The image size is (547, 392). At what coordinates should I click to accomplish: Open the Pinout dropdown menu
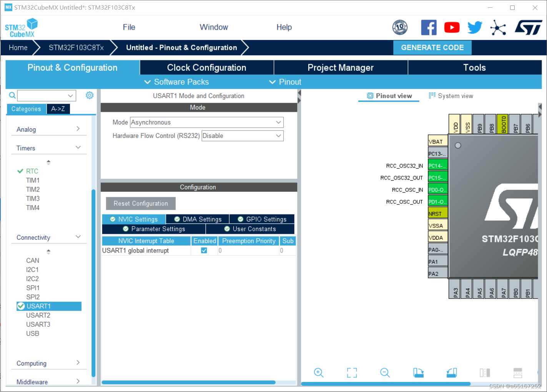coord(285,82)
